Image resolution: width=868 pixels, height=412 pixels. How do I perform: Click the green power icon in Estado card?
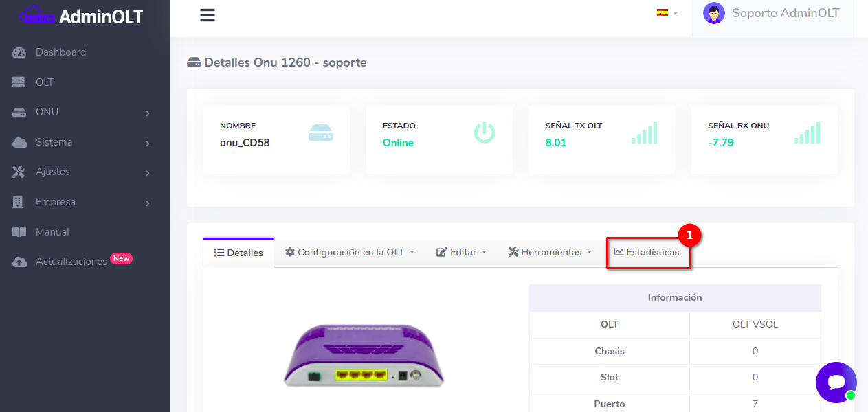pyautogui.click(x=485, y=133)
